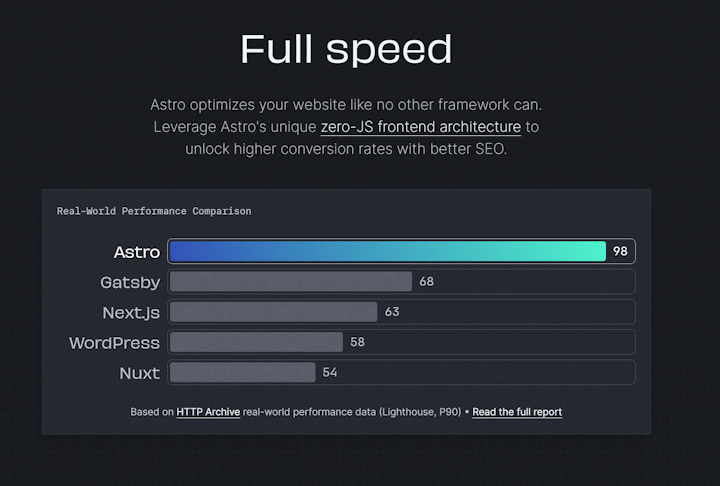Click the Full speed heading
Image resolution: width=720 pixels, height=486 pixels.
(346, 49)
